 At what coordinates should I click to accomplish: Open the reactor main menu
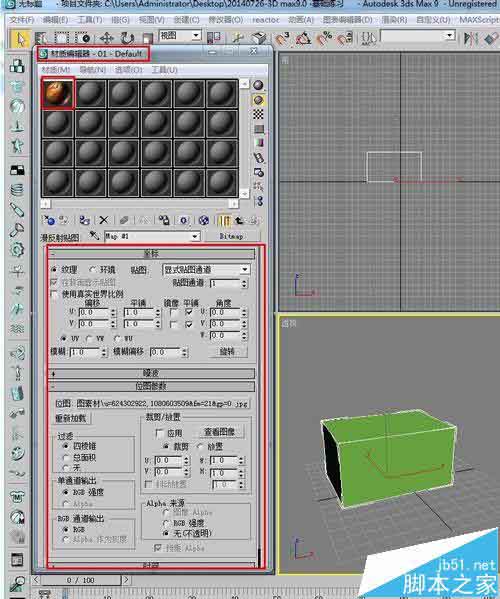pyautogui.click(x=266, y=19)
